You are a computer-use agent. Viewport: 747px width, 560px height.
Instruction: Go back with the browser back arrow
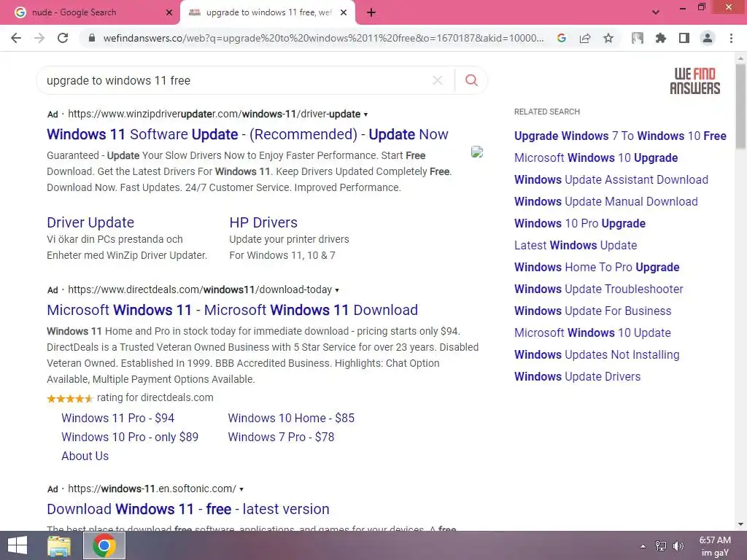point(16,38)
